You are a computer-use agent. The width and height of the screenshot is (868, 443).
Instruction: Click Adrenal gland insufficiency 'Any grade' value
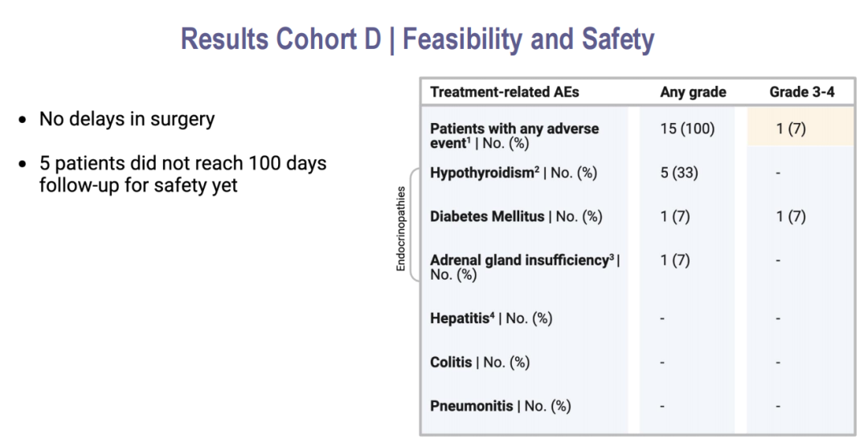675,260
